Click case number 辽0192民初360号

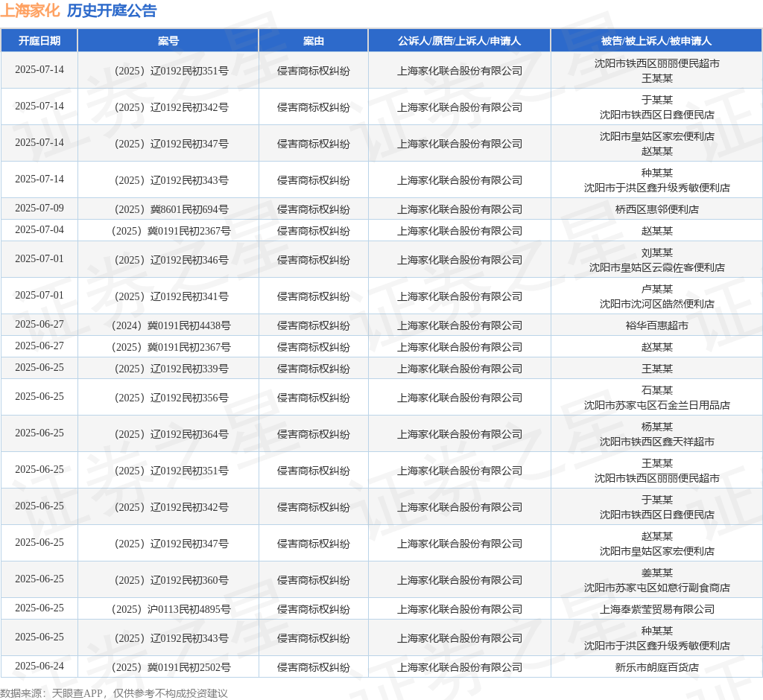pyautogui.click(x=171, y=580)
